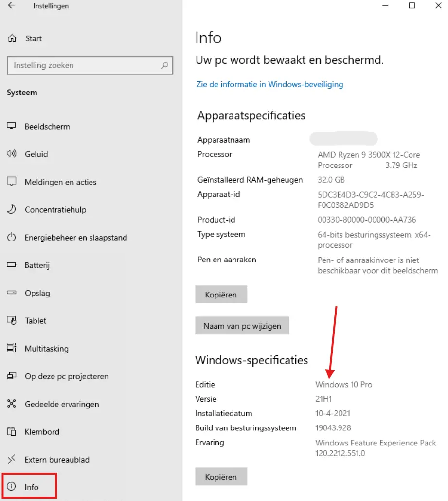Open Energiebeheer en slaapstand

pos(76,238)
